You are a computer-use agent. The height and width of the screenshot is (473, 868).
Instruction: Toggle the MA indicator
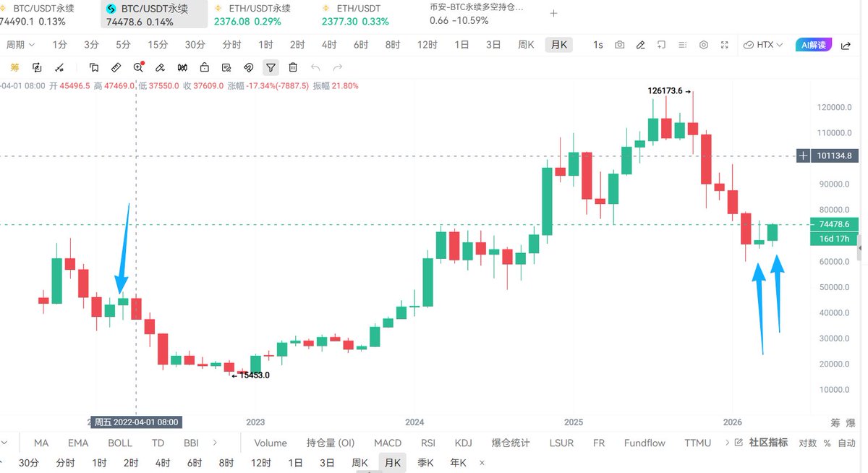point(41,443)
